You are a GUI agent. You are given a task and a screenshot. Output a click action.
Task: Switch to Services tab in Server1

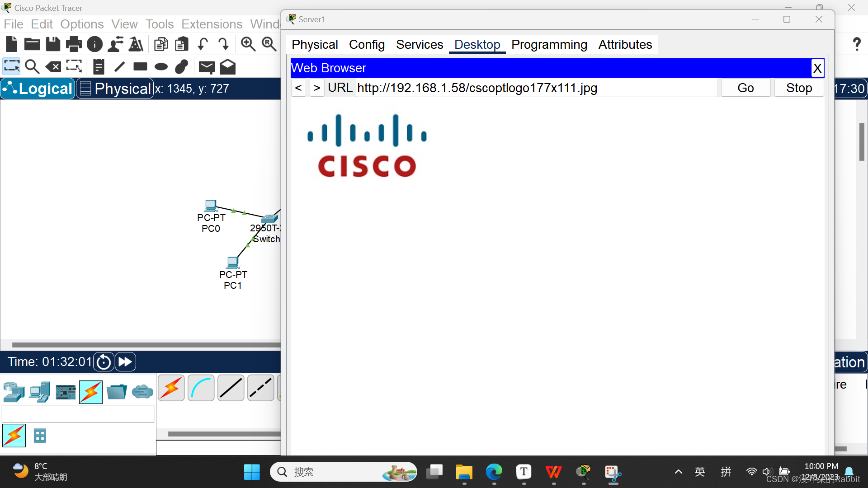pyautogui.click(x=420, y=44)
